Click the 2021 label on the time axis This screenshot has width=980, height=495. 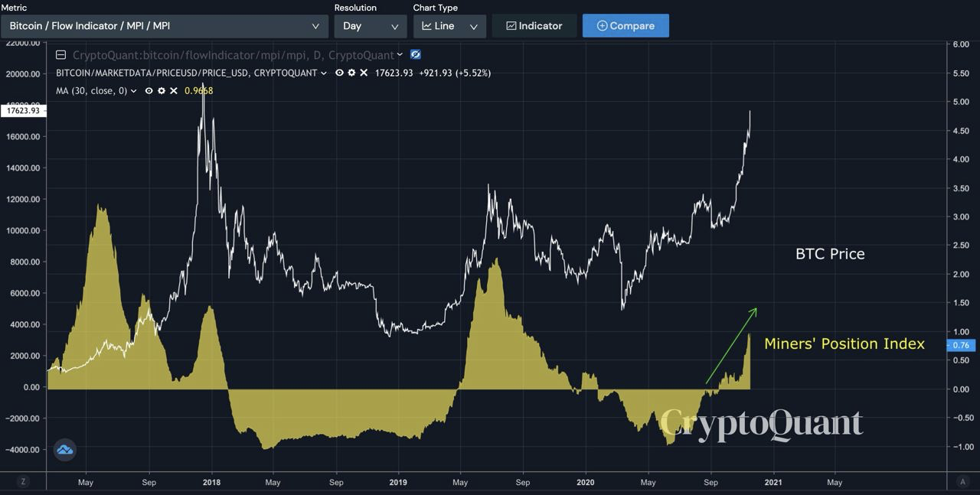[x=773, y=483]
